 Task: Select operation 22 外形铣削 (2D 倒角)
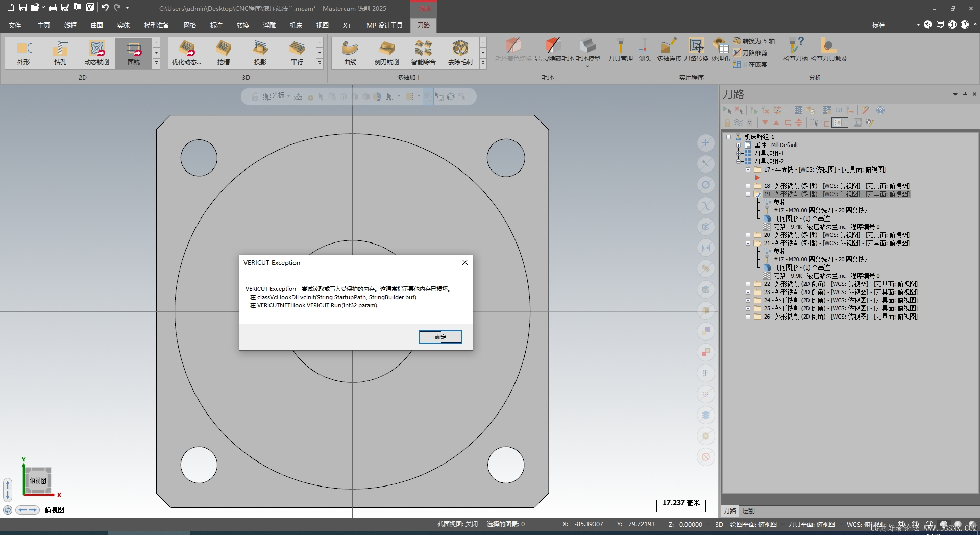841,284
